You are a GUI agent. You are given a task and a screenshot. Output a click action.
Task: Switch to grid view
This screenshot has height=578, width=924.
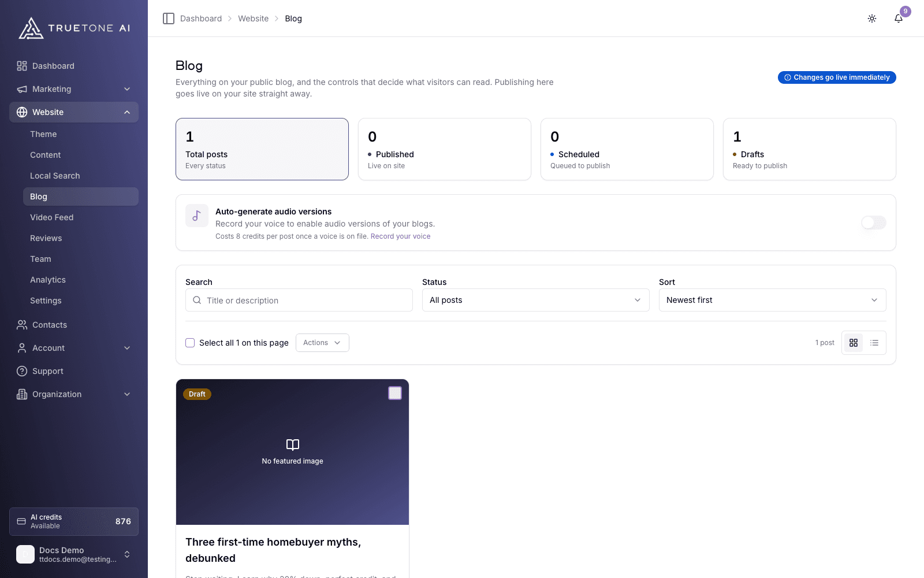tap(854, 343)
